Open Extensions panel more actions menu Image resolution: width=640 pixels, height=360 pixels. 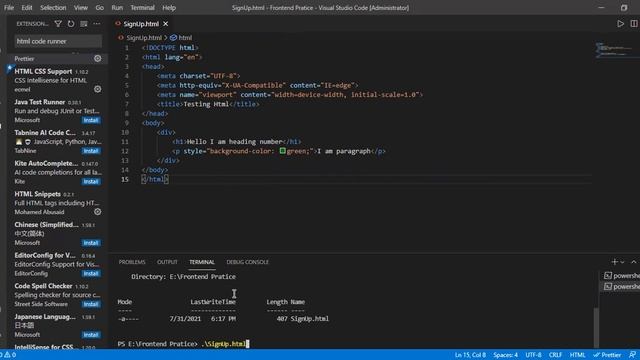point(97,24)
